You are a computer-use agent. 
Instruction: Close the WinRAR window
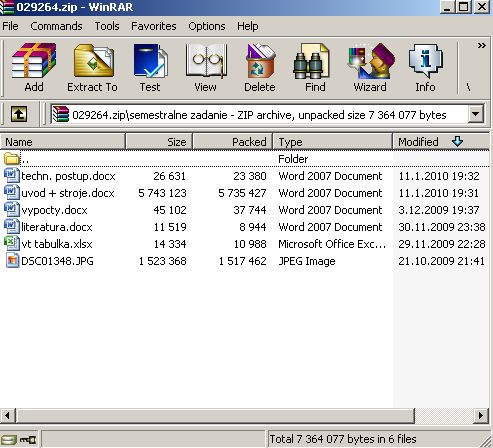click(482, 7)
